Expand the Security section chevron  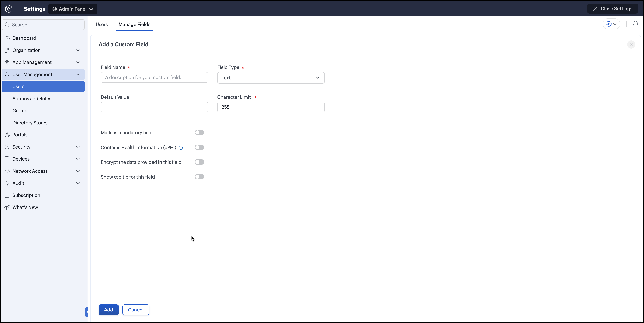(x=78, y=147)
